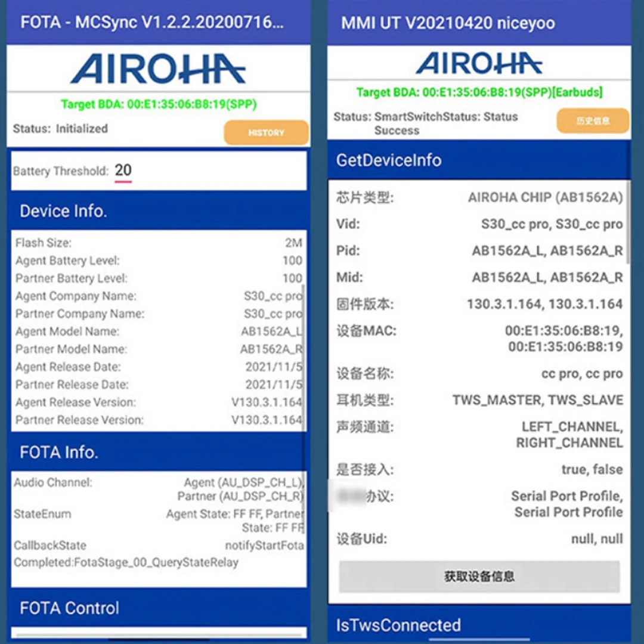
Task: Click the Airoha logo in FOTA app
Action: (159, 68)
